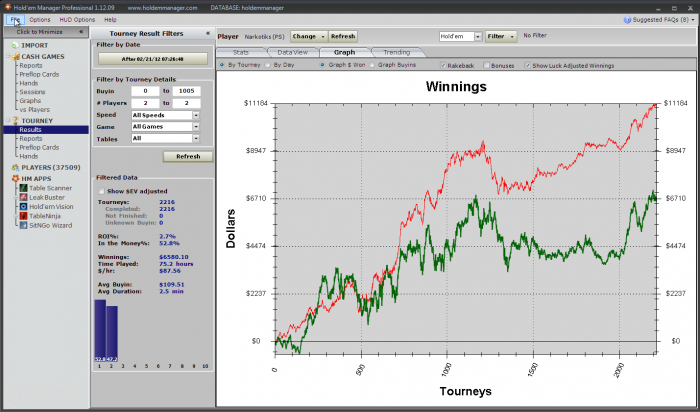
Task: Click the Tourney trophy icon
Action: (16, 121)
